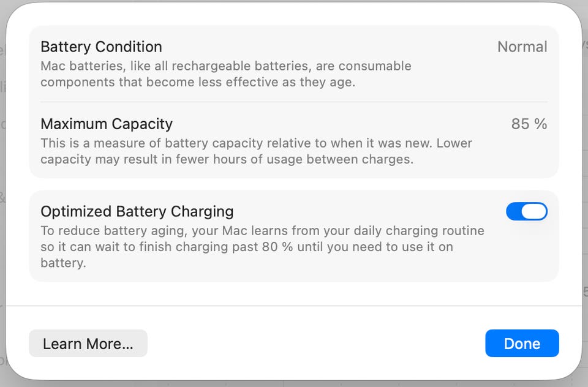Screen dimensions: 588x387
Task: Click the line starting "To reduce battery aging"
Action: pos(262,231)
